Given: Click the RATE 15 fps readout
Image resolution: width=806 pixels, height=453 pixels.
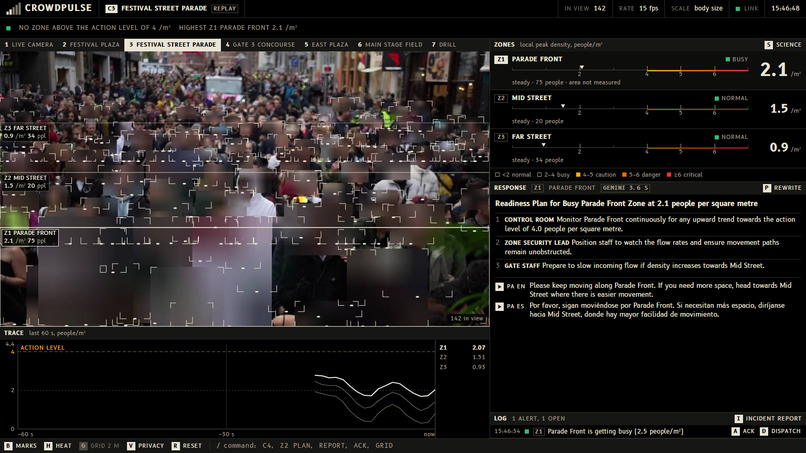Looking at the screenshot, I should coord(638,9).
